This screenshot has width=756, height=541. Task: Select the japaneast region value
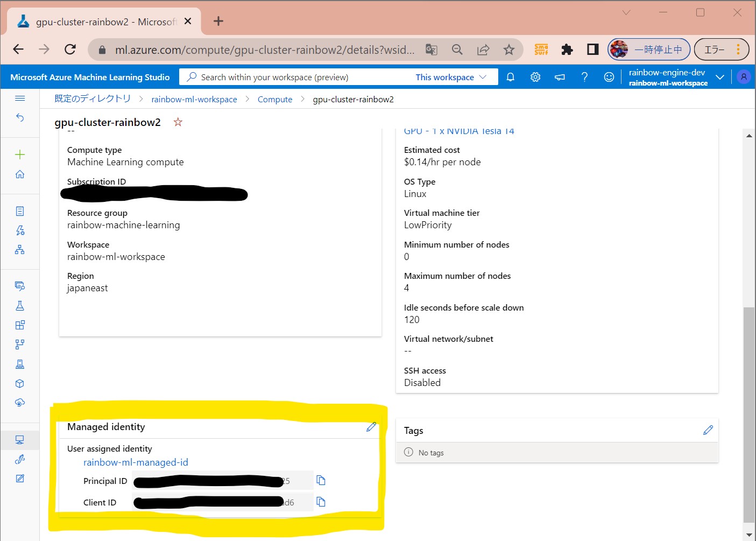tap(87, 288)
